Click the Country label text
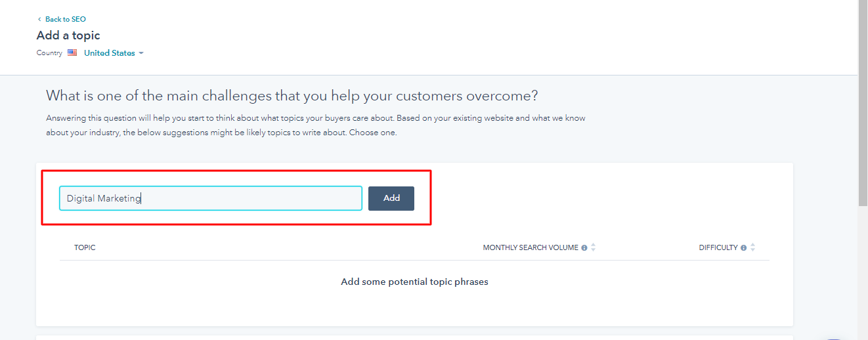This screenshot has width=868, height=340. (49, 53)
